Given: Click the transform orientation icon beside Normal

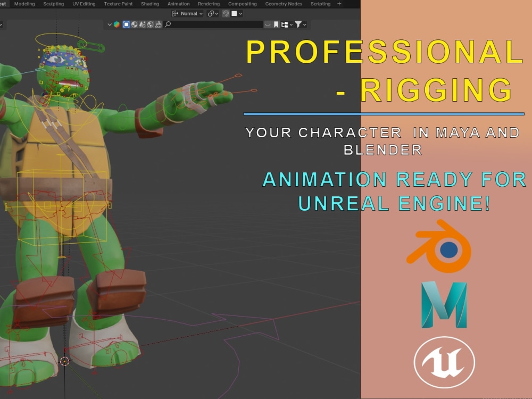Looking at the screenshot, I should (175, 14).
